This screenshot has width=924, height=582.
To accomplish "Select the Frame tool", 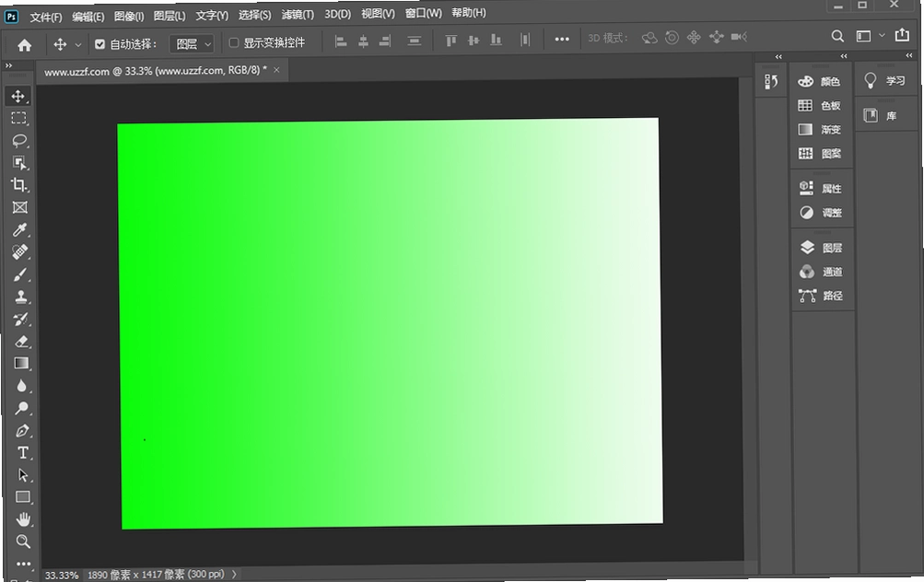I will coord(20,207).
